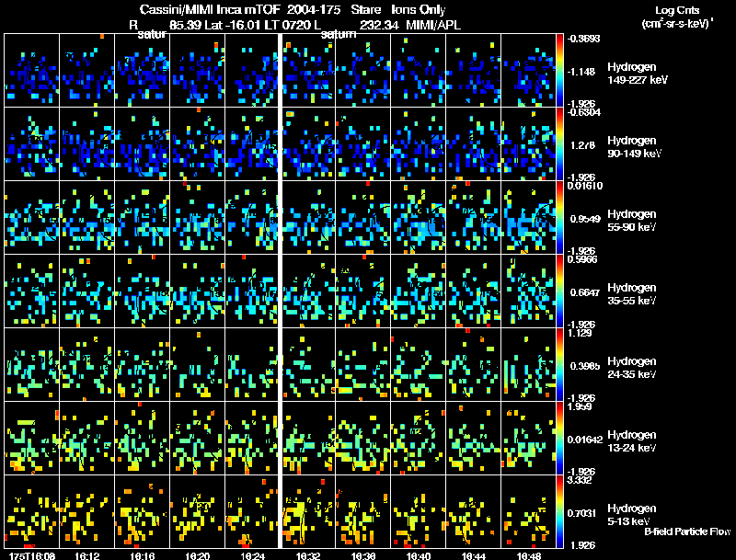Click the color bar for Hydrogen 149-227 keV

(x=559, y=71)
